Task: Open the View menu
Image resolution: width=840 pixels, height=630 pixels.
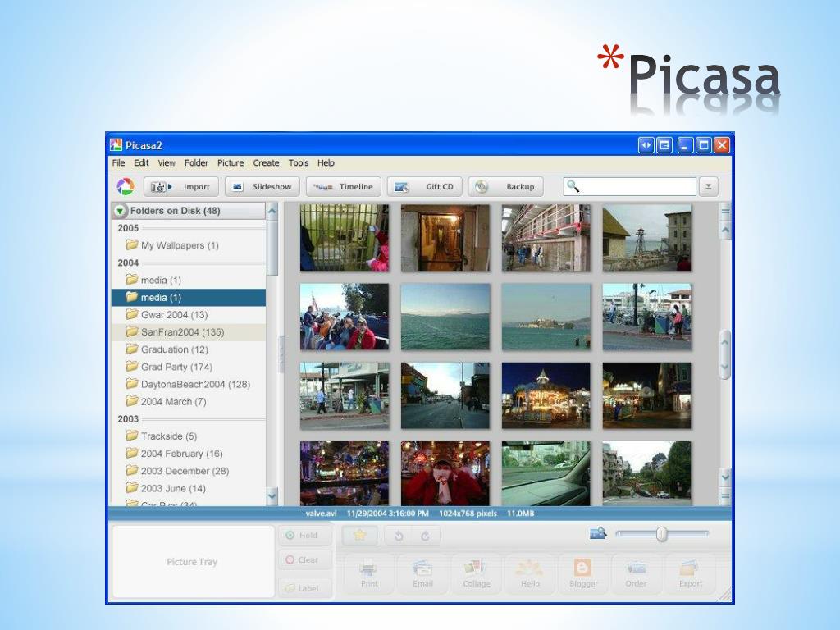Action: [x=167, y=163]
